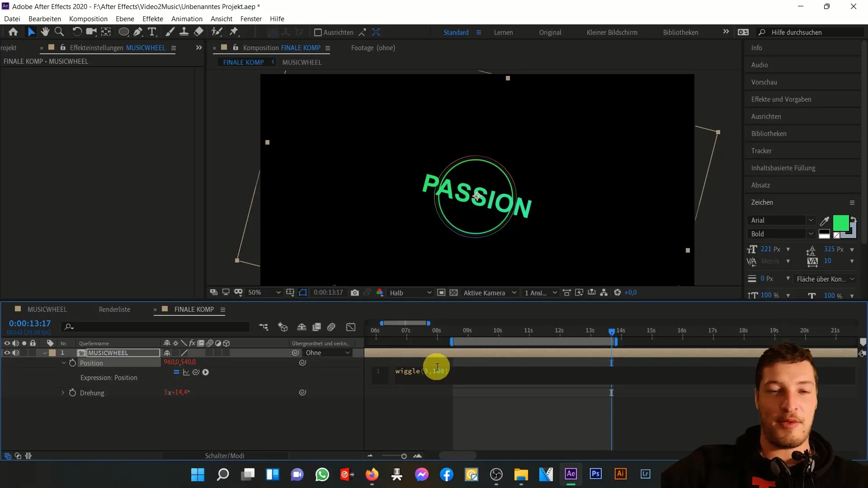
Task: Expand the Drehung property
Action: click(x=63, y=393)
